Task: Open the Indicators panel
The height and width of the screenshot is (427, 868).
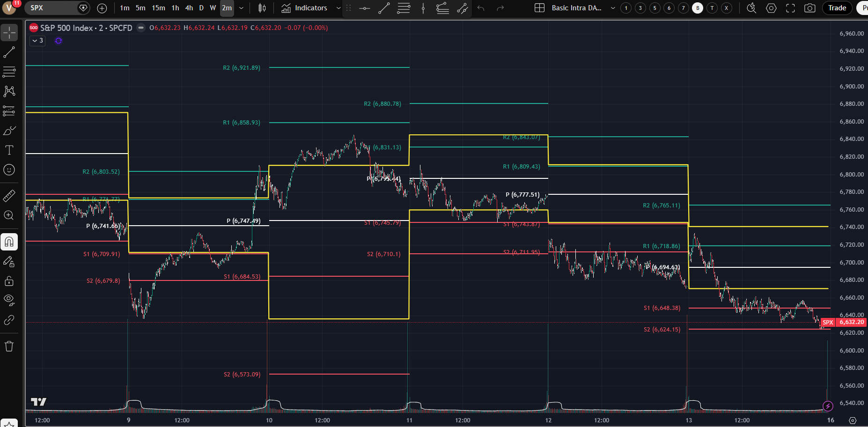Action: (x=305, y=8)
